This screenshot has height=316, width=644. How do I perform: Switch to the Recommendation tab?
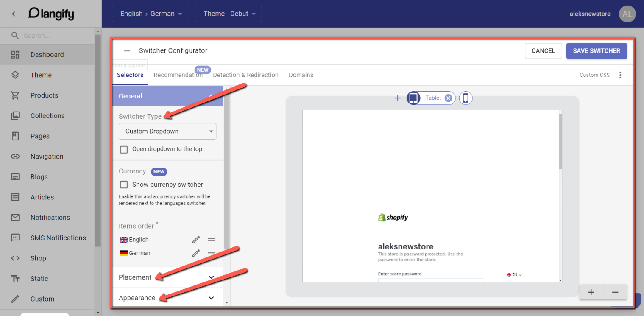[x=178, y=75]
